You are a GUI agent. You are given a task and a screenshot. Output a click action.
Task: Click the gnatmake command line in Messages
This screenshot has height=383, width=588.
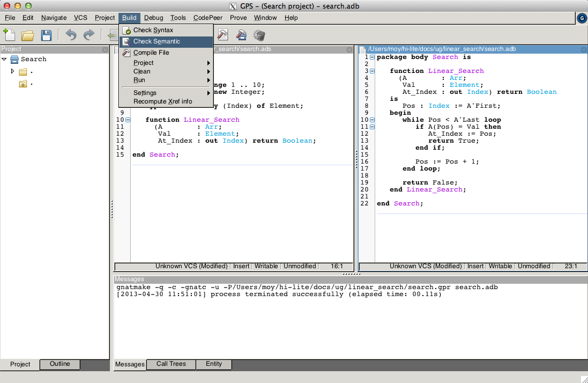[x=307, y=288]
